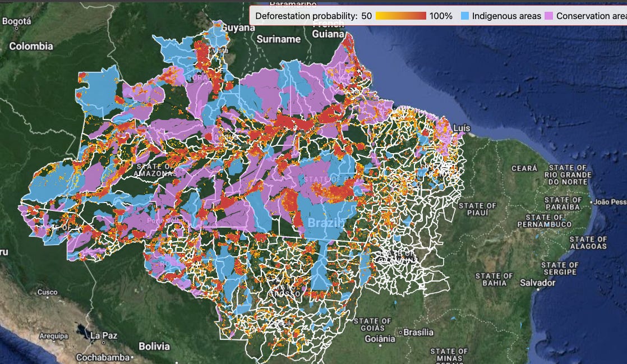Toggle the Conservation areas pink legend swatch

(550, 16)
